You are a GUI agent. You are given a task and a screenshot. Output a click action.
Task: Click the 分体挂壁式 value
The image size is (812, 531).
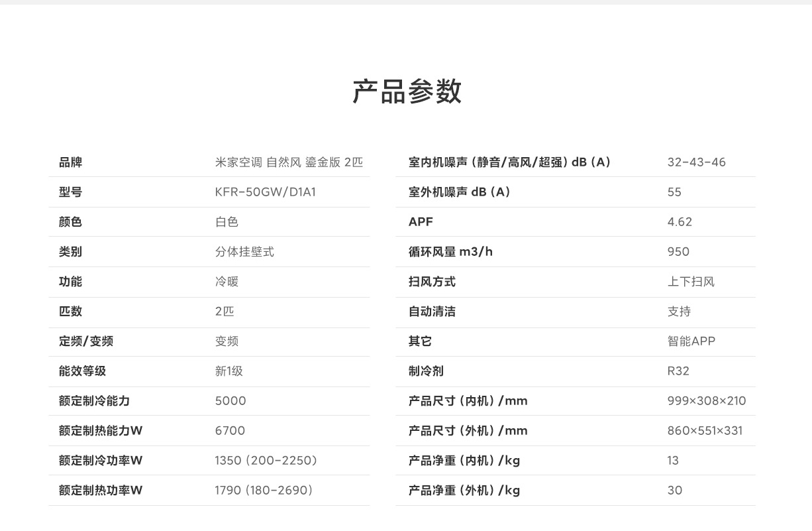[244, 252]
